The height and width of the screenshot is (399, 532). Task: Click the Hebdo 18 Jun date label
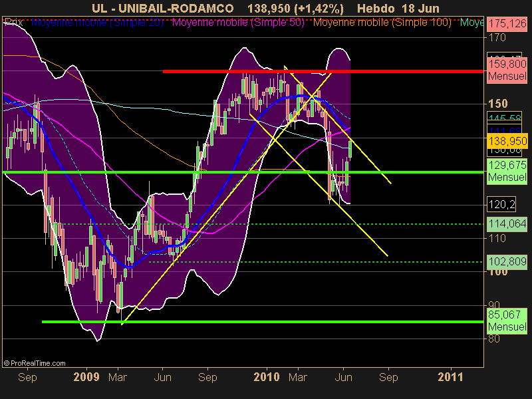pyautogui.click(x=398, y=8)
